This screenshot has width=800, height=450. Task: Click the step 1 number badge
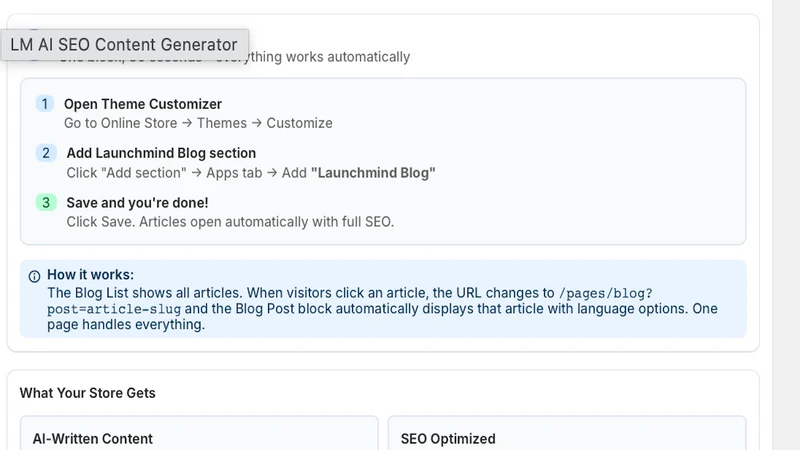45,104
